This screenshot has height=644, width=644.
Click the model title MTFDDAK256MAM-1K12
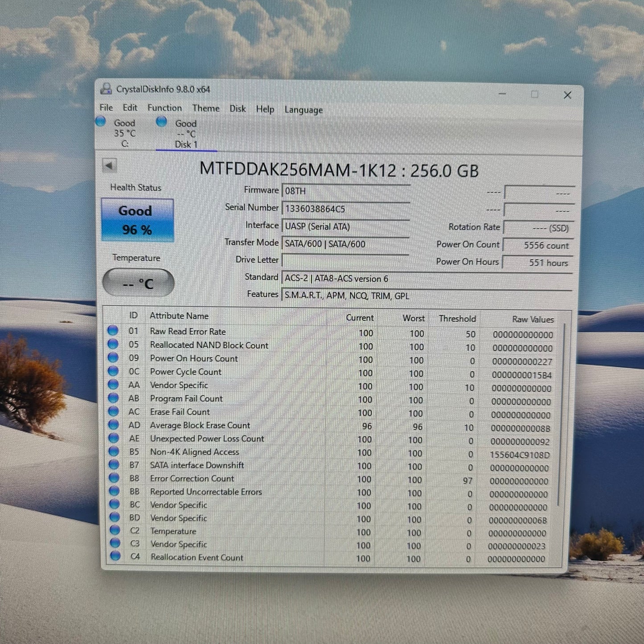click(298, 169)
